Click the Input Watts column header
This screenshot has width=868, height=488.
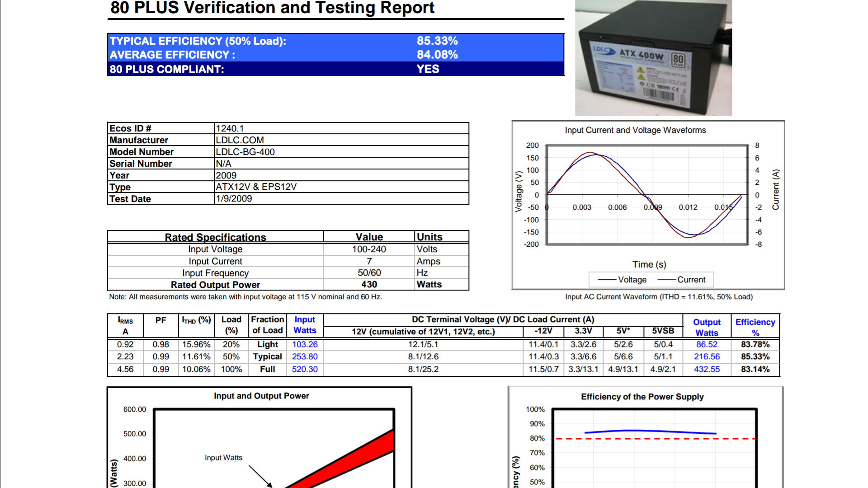(x=305, y=325)
